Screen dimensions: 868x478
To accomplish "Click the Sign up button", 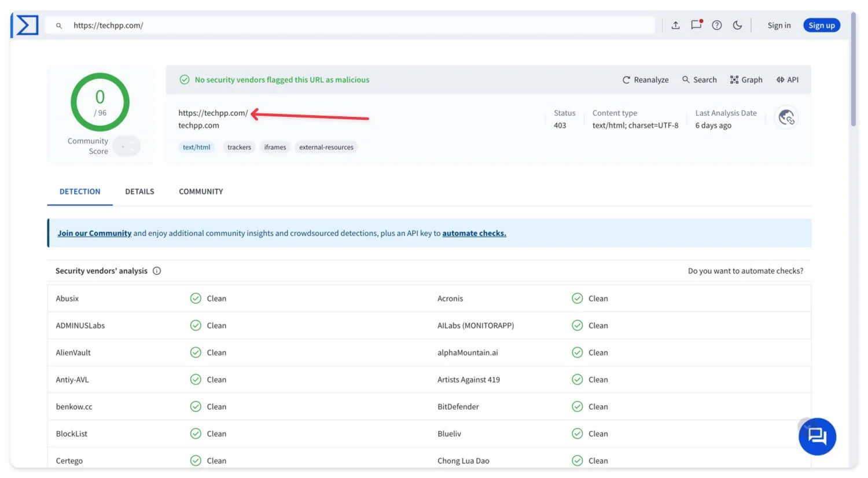I will pyautogui.click(x=822, y=25).
